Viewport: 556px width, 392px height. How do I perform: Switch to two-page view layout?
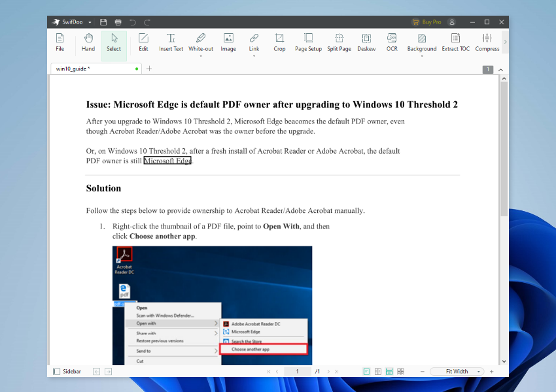[x=377, y=371]
